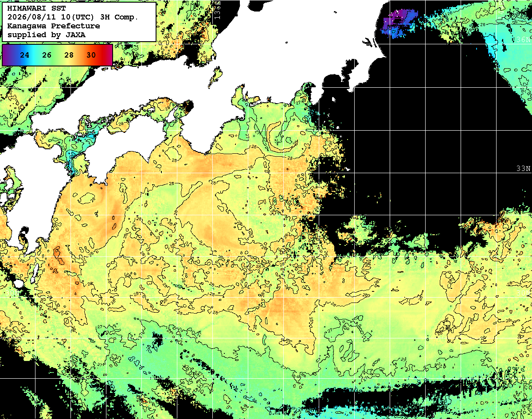Click the Kanagawa Prefecture label
The image size is (532, 419).
[54, 26]
